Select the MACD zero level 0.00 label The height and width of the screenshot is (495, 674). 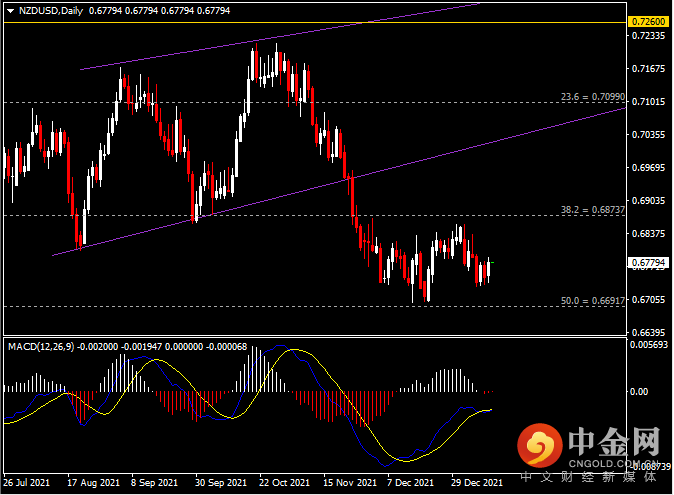coord(639,391)
